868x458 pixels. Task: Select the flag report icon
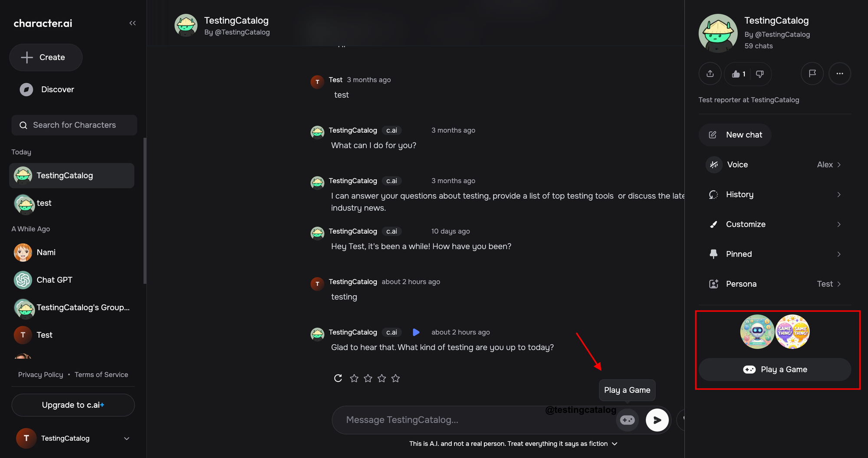pos(812,74)
